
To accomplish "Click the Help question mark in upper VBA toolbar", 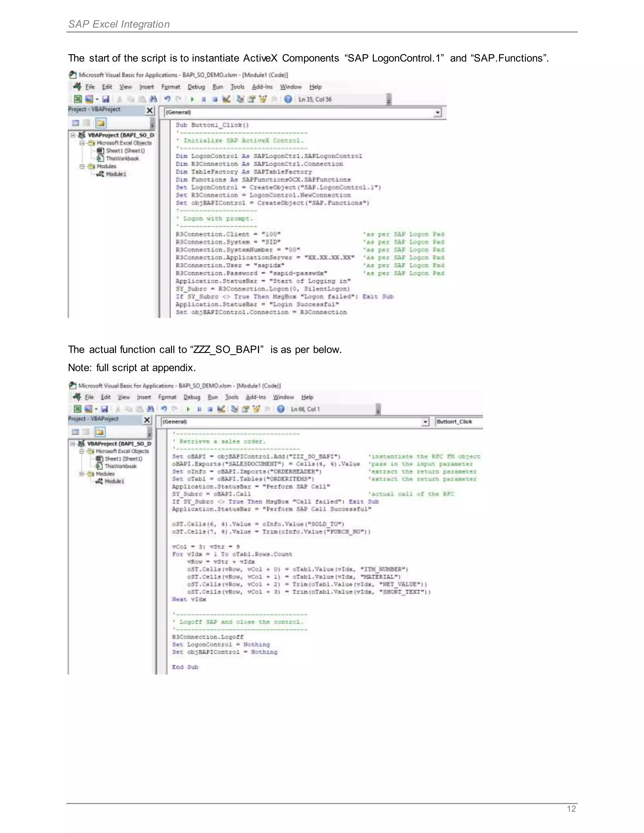I will (288, 99).
